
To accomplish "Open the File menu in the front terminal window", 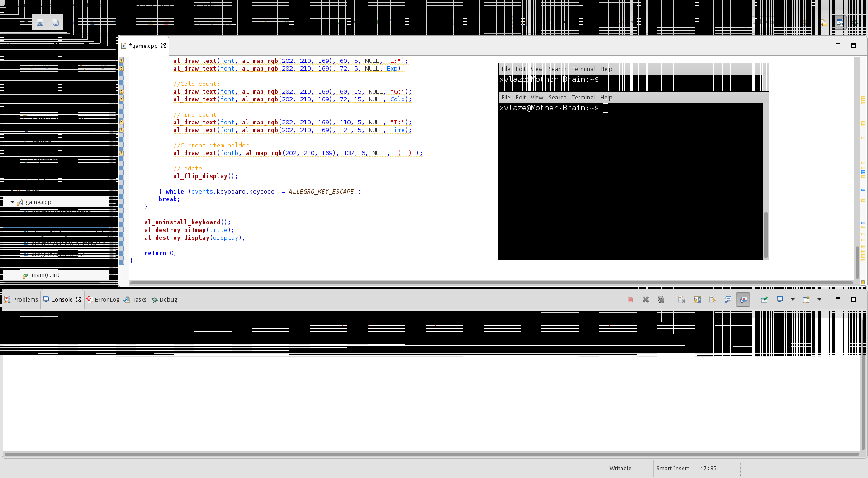I will (x=506, y=98).
